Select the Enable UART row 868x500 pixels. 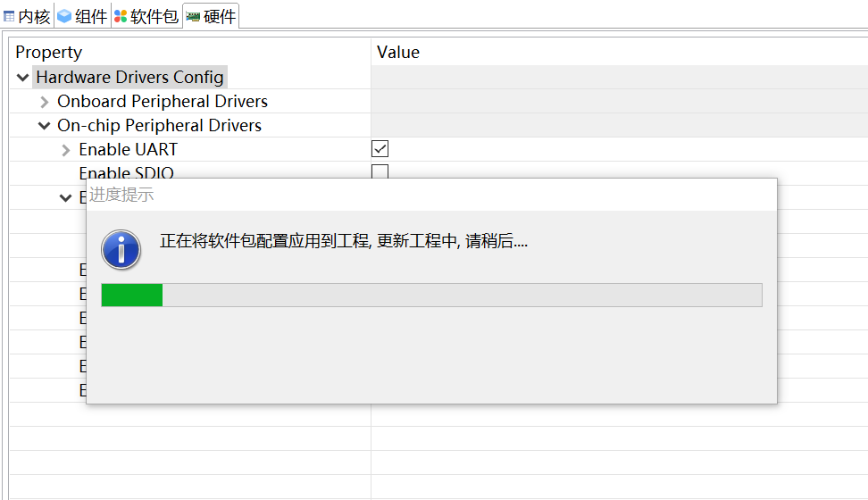point(128,149)
